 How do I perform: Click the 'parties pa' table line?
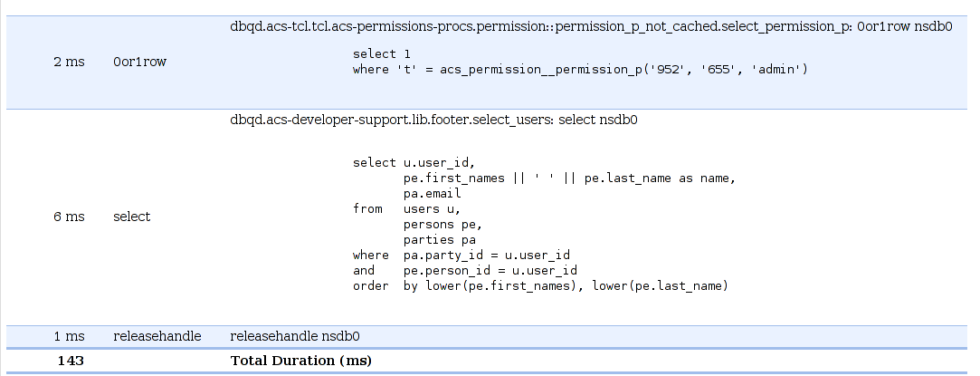point(440,240)
